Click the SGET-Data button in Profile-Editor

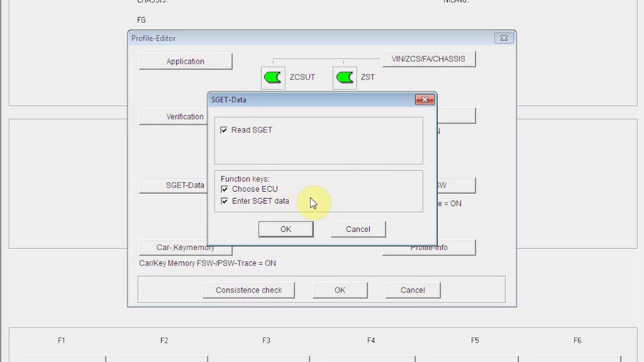click(x=174, y=185)
